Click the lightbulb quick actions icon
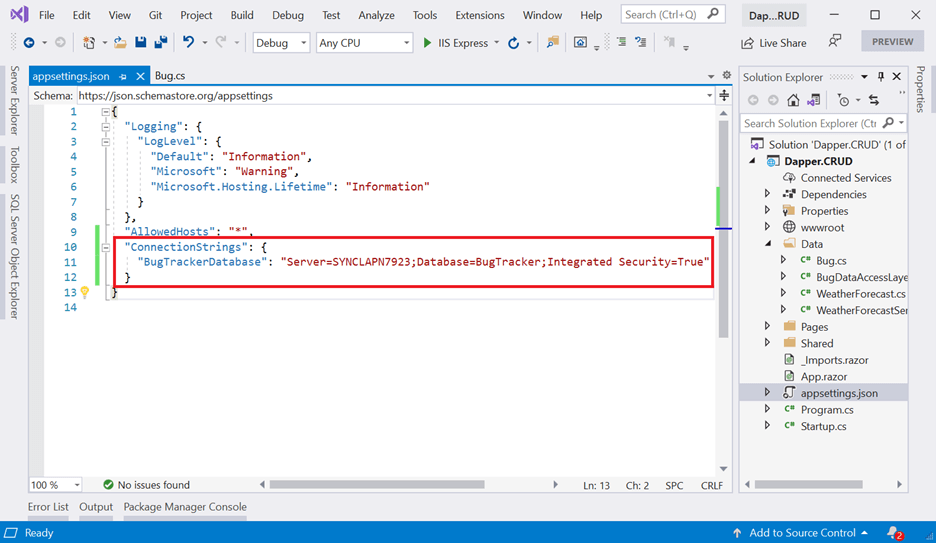 [85, 292]
